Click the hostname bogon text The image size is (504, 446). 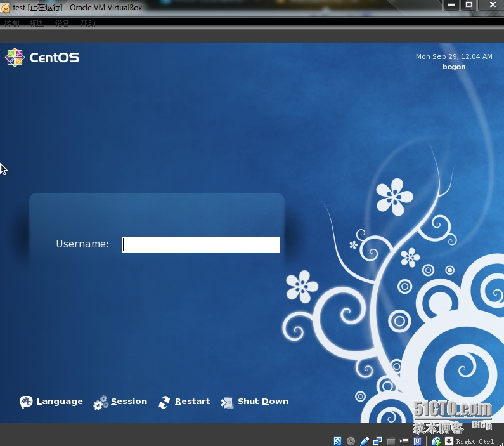tap(454, 67)
